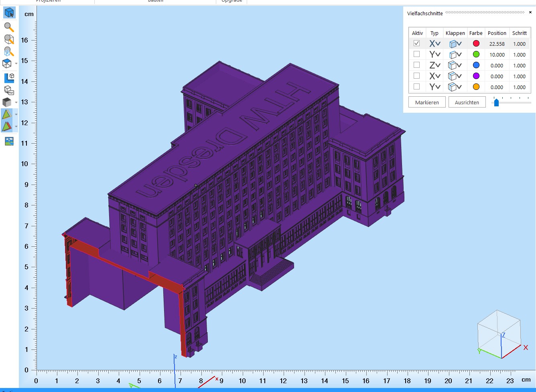This screenshot has height=392, width=536.
Task: Toggle the triangle edges display icon
Action: click(7, 114)
